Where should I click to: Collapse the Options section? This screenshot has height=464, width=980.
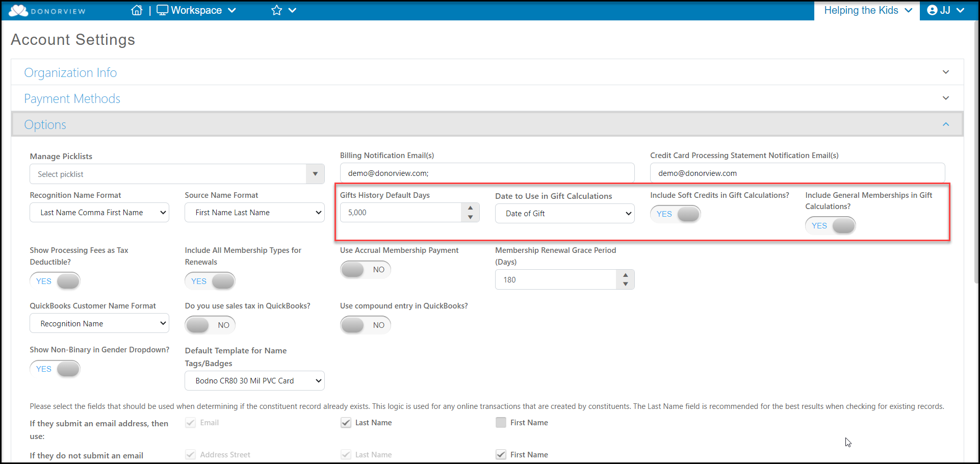(487, 124)
